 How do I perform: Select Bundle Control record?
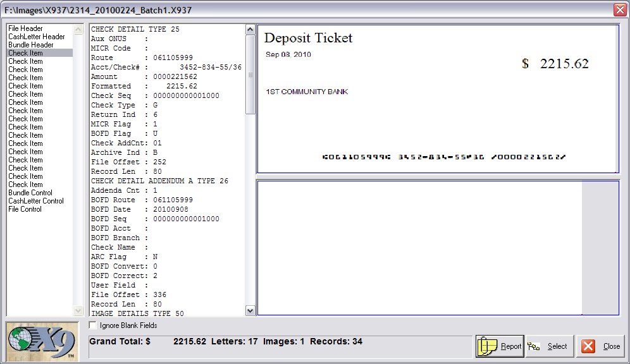(x=30, y=193)
